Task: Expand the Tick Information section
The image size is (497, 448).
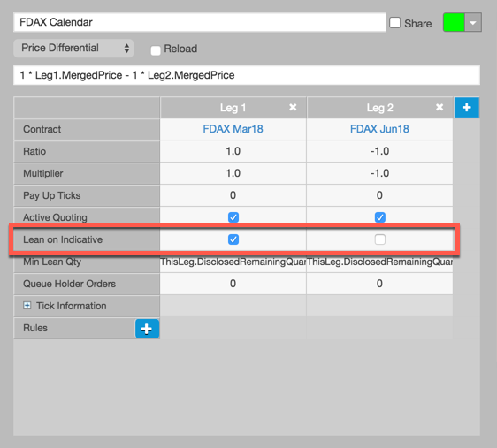Action: 27,306
